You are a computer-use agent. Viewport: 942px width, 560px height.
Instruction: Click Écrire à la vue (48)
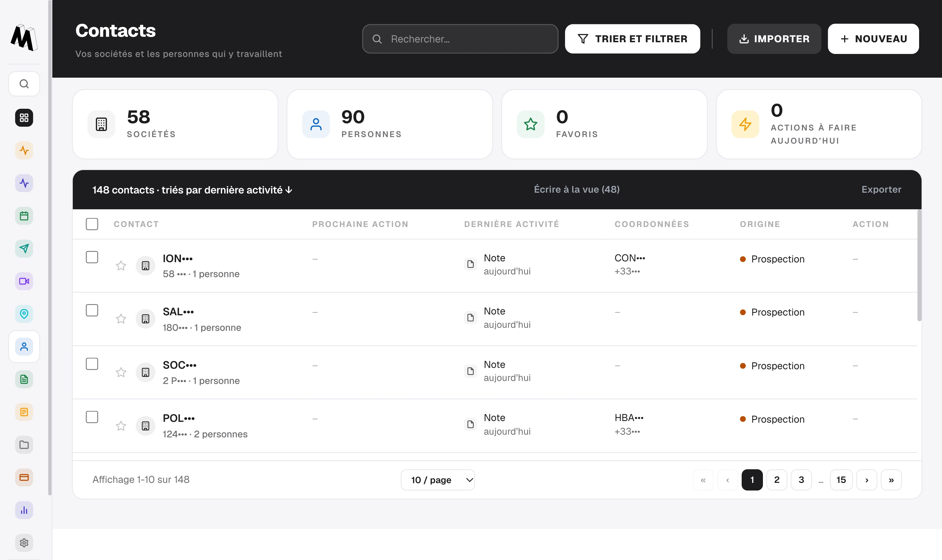(577, 189)
